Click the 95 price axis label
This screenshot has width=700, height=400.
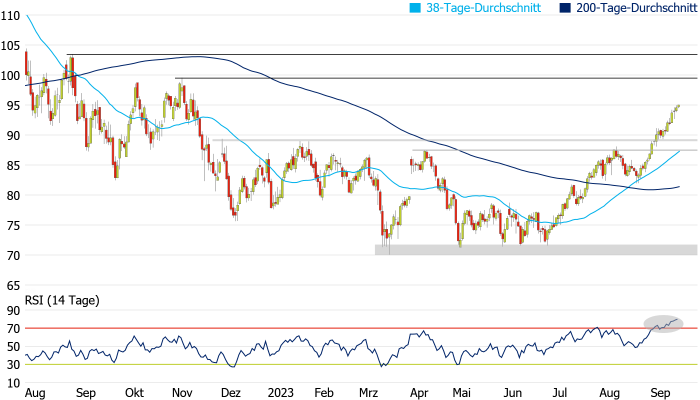coord(12,105)
